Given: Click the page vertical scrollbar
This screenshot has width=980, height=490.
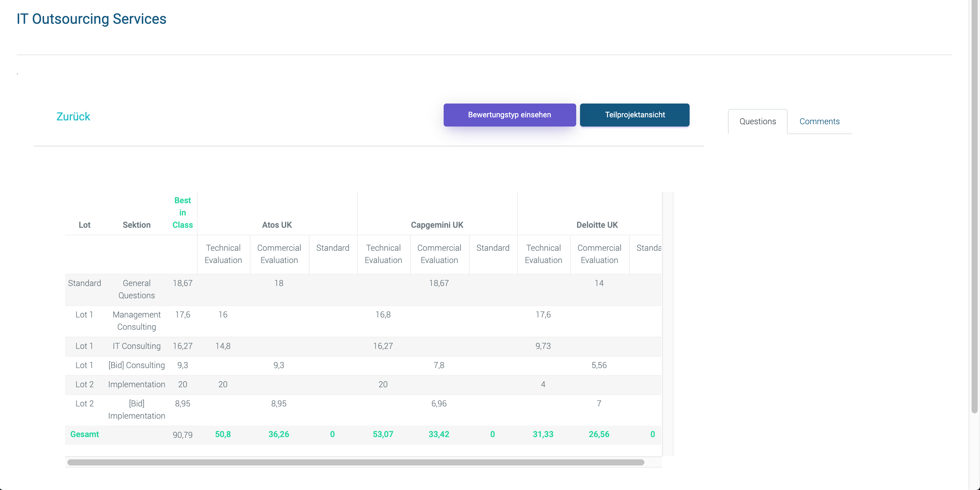Looking at the screenshot, I should click(975, 207).
